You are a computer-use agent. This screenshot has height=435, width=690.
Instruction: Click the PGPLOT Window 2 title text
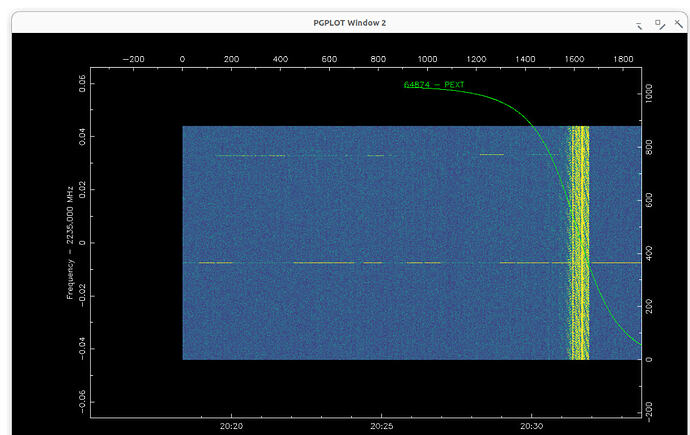pyautogui.click(x=349, y=23)
